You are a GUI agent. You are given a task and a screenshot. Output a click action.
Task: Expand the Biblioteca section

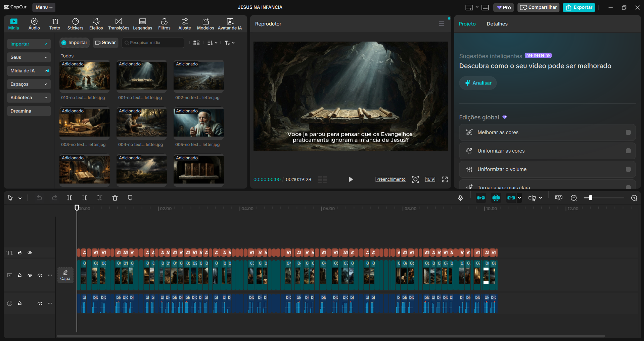[x=29, y=98]
